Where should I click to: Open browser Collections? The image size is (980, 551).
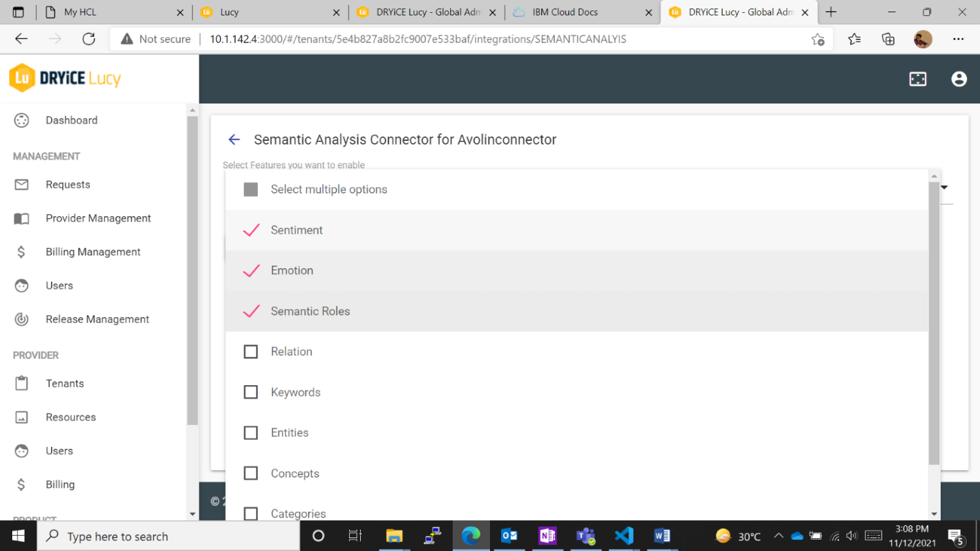(x=888, y=39)
